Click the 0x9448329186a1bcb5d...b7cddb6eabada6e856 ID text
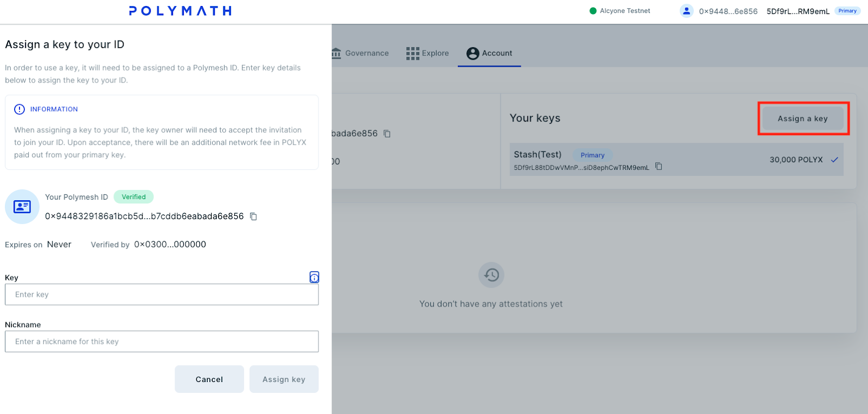Screen dimensions: 868x414 pos(144,216)
